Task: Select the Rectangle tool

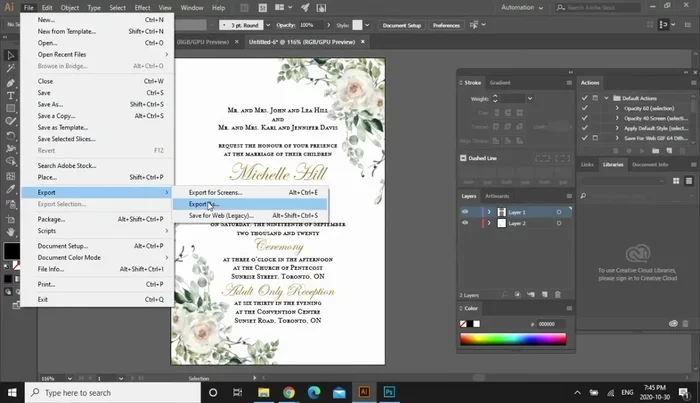Action: [10, 108]
